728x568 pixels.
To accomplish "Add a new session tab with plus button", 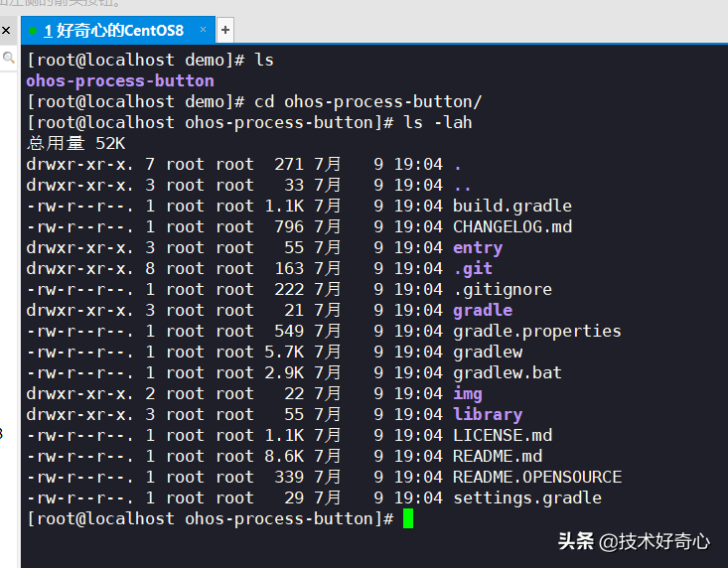I will pos(225,30).
